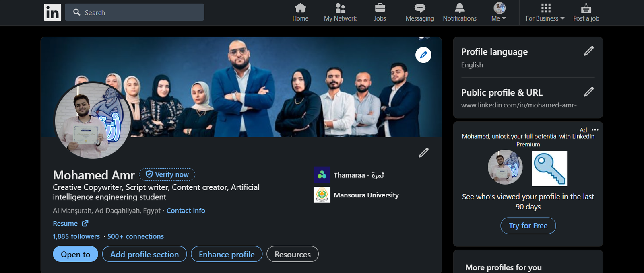This screenshot has height=273, width=644.
Task: Open the circular profile photo
Action: [93, 121]
